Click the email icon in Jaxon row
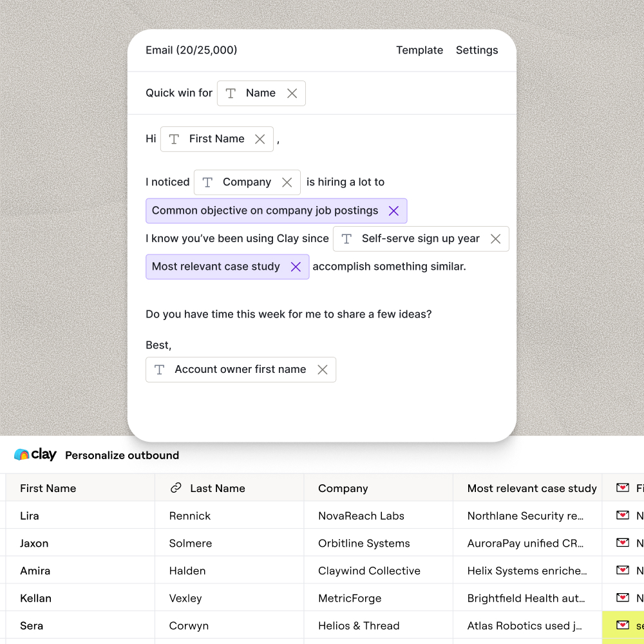Viewport: 644px width, 644px height. (623, 542)
